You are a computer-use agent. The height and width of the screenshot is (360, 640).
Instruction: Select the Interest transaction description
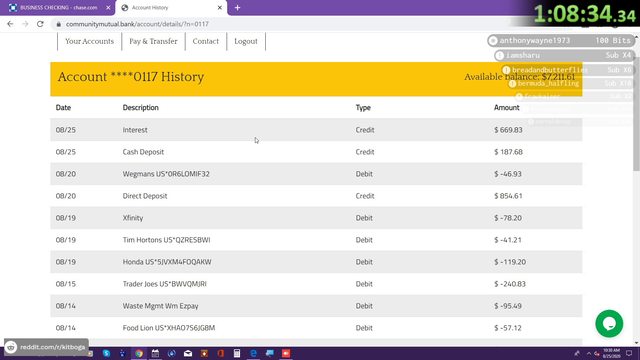click(135, 130)
